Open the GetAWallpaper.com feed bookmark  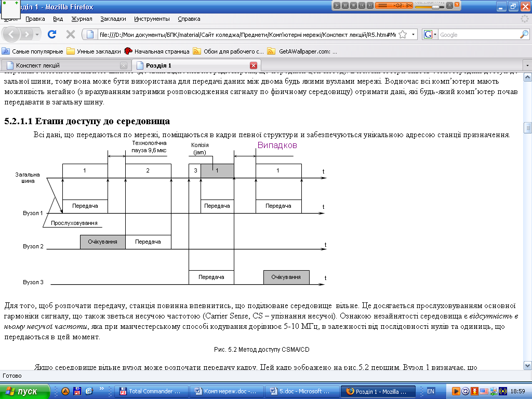point(302,51)
